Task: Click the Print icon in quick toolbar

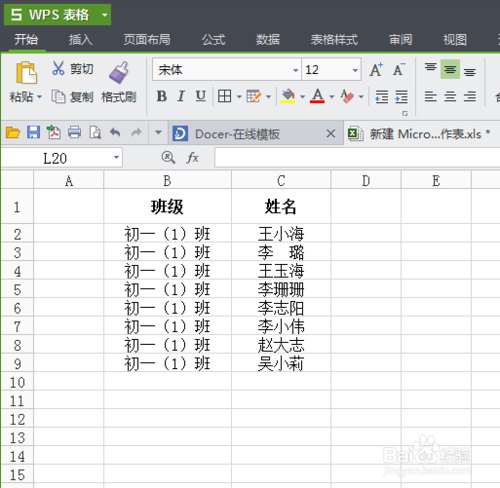Action: click(x=74, y=133)
